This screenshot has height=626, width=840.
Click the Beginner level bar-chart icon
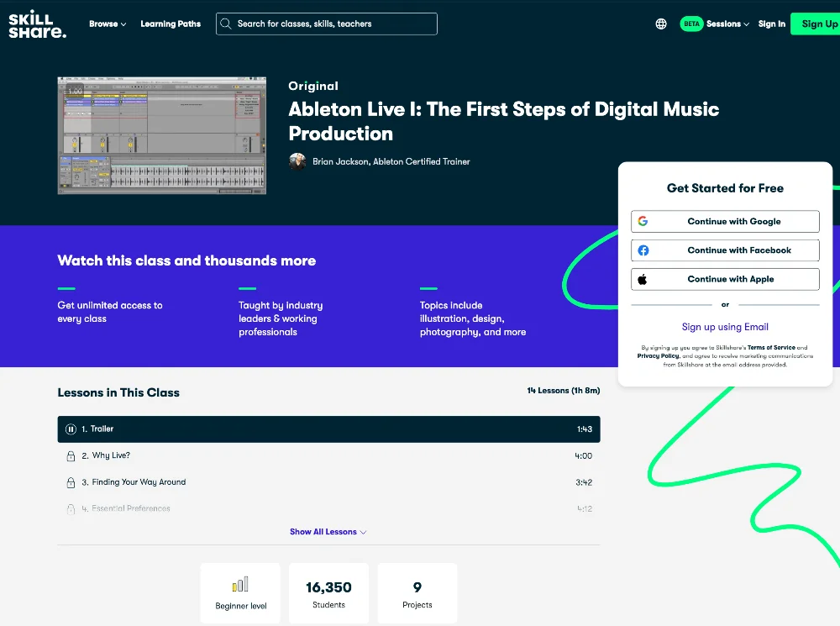click(240, 583)
